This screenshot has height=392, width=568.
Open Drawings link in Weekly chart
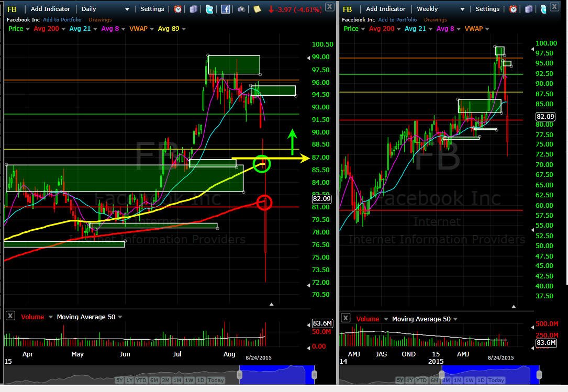(x=436, y=19)
